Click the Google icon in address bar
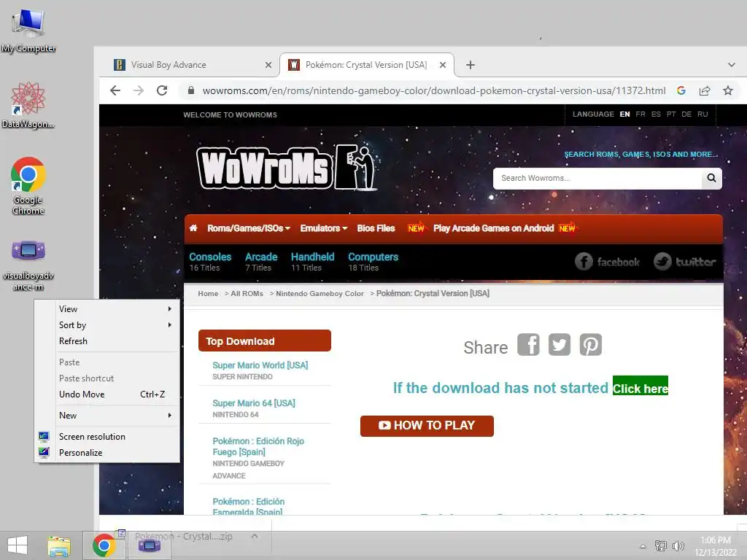The height and width of the screenshot is (560, 747). [x=681, y=90]
